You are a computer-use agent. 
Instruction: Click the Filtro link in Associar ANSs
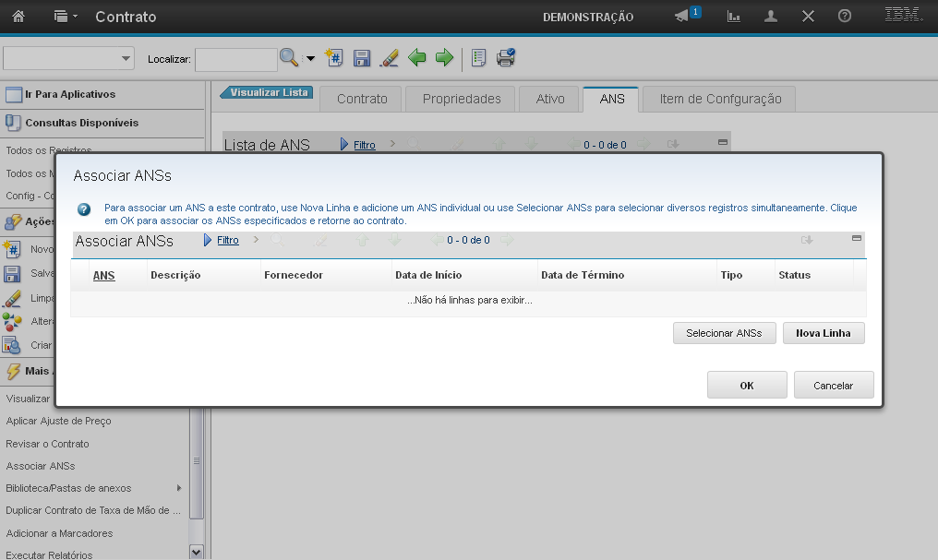pos(228,240)
